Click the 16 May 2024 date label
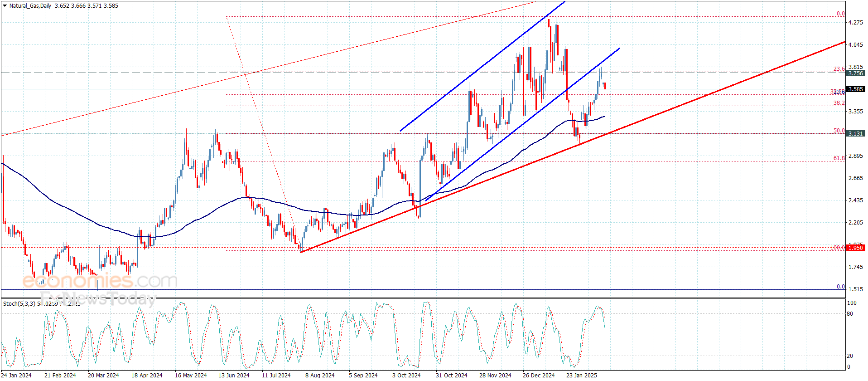This screenshot has width=868, height=381. pyautogui.click(x=191, y=375)
